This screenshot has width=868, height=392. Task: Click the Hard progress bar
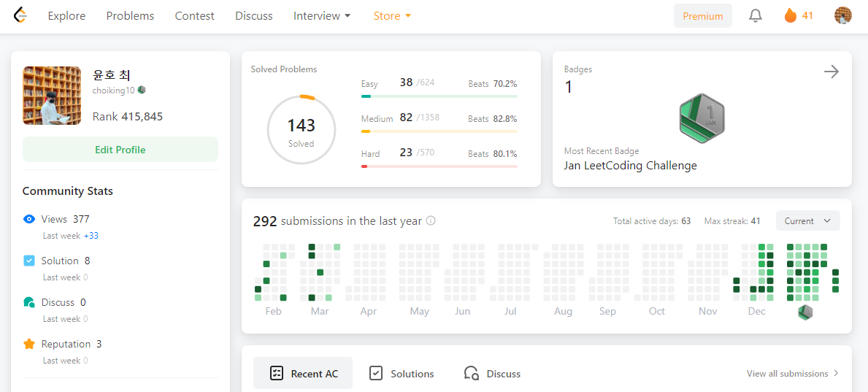[x=439, y=166]
